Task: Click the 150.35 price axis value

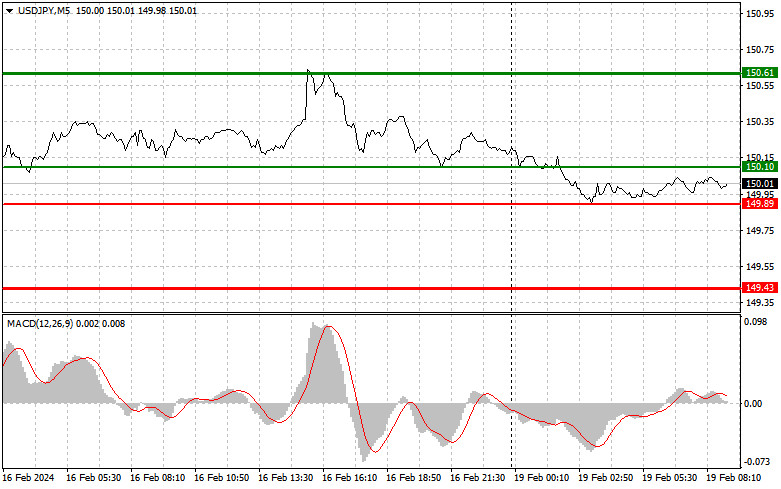Action: [760, 122]
